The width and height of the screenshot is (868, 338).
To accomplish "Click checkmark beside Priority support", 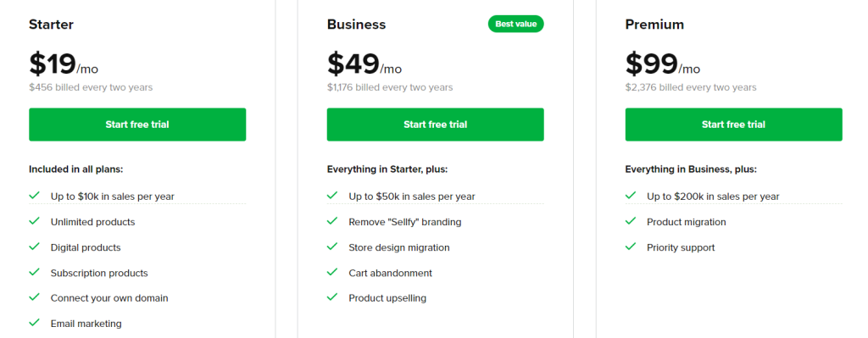I will point(631,247).
